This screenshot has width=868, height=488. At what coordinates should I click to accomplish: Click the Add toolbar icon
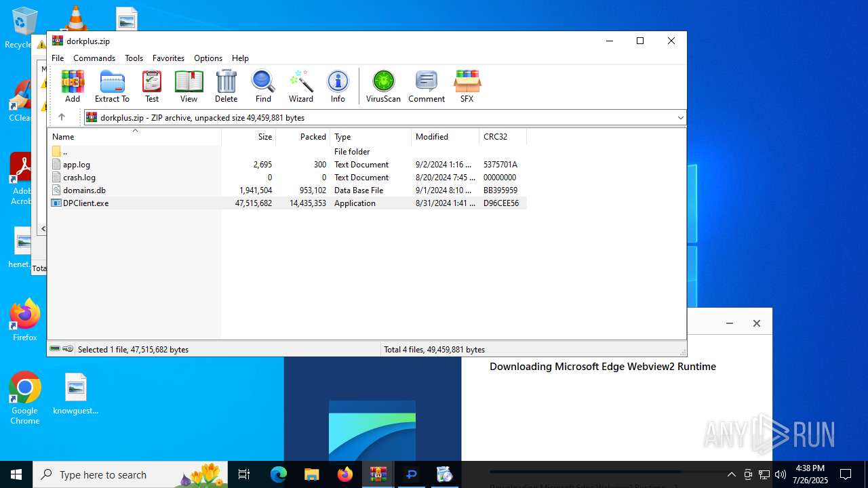(x=73, y=86)
